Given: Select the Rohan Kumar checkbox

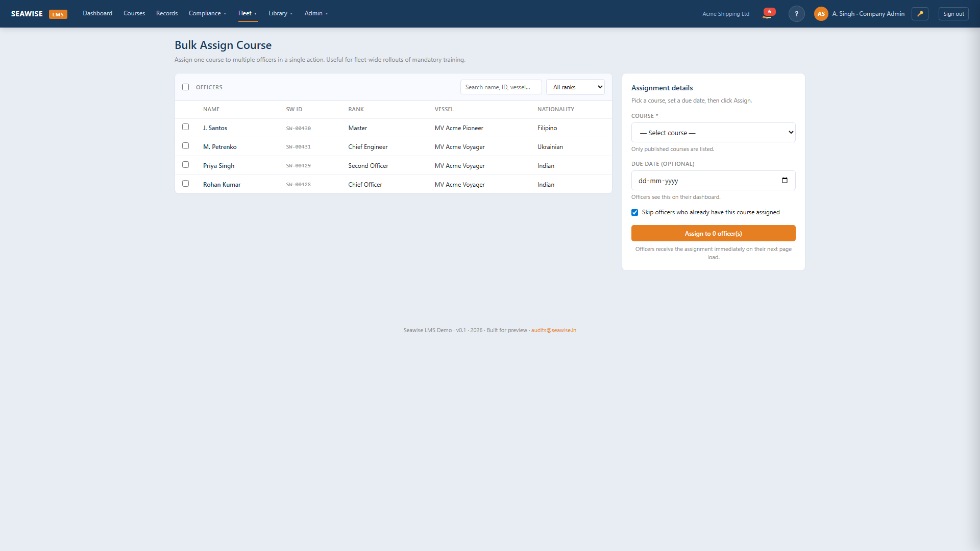Looking at the screenshot, I should point(185,184).
